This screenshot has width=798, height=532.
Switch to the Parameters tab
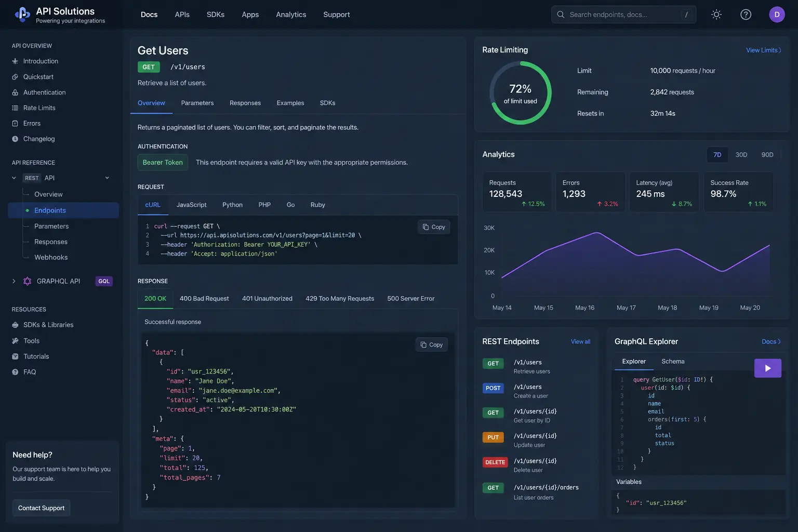pos(197,103)
